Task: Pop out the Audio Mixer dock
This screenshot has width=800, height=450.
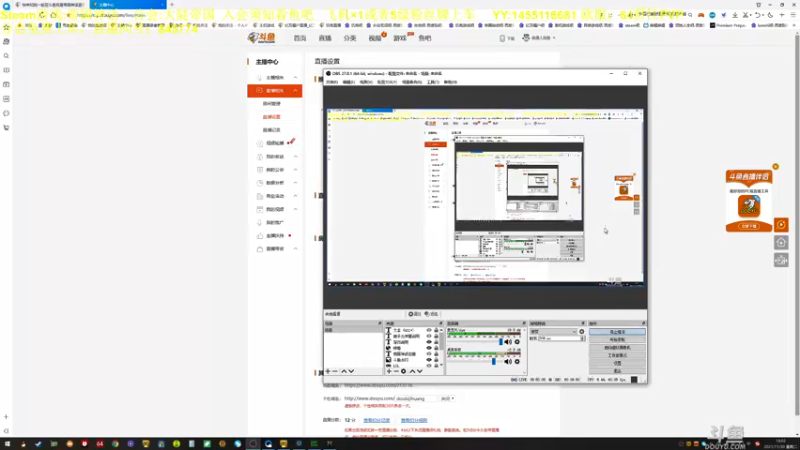Action: pos(524,323)
